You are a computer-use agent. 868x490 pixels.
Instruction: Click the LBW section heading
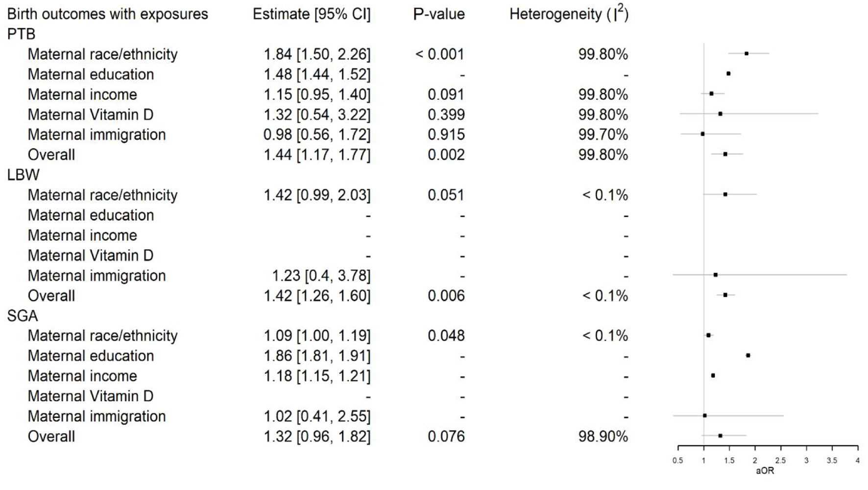[x=23, y=175]
